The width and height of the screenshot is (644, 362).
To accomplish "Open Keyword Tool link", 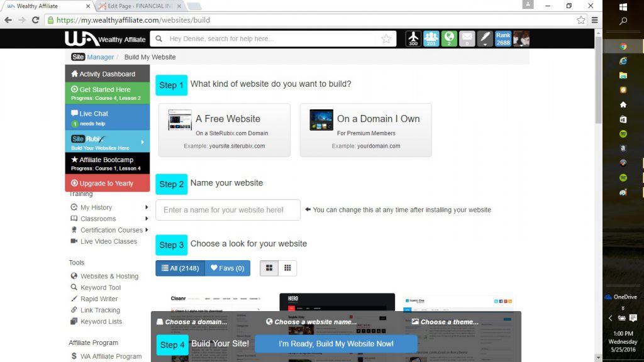I will [100, 287].
